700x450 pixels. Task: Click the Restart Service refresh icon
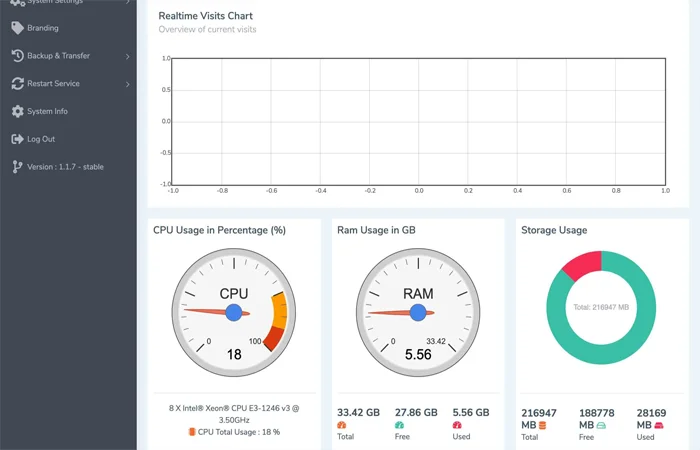pos(17,84)
